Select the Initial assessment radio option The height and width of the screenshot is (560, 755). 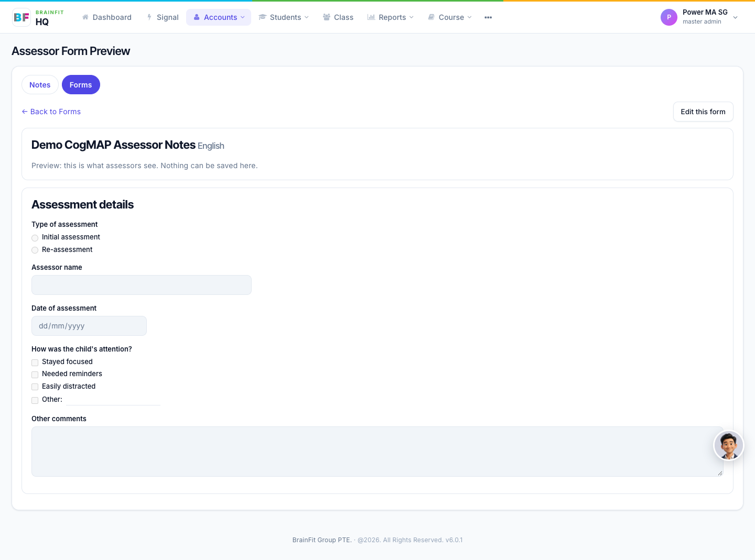click(35, 238)
